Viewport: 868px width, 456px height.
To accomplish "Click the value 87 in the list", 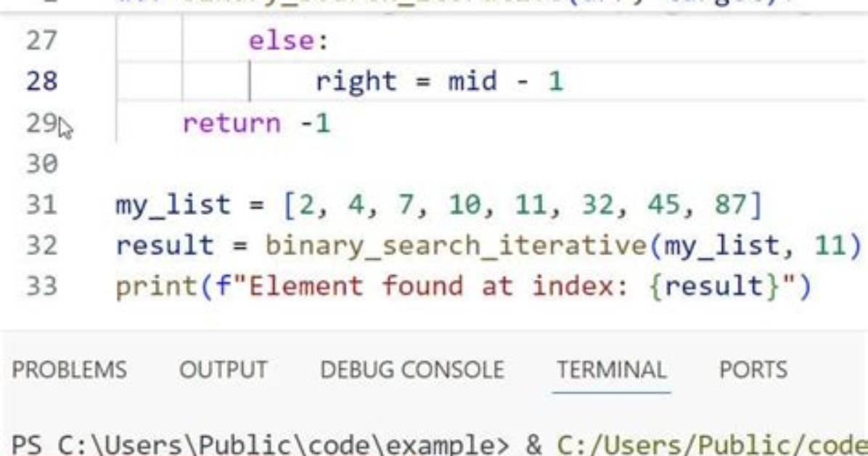I will (730, 205).
